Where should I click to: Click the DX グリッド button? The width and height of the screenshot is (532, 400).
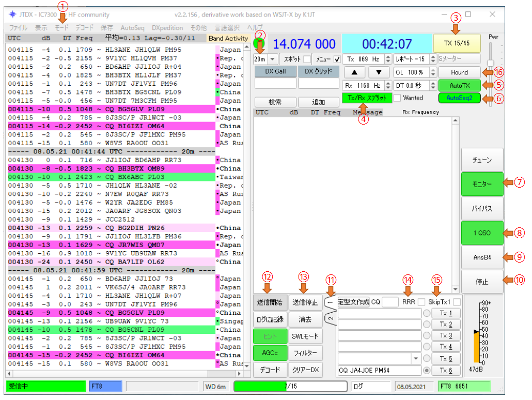318,71
